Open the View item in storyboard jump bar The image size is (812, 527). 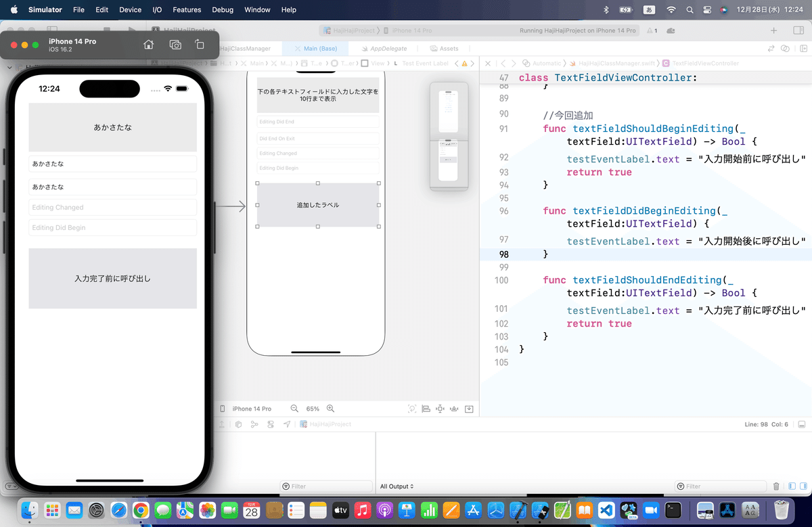tap(373, 63)
